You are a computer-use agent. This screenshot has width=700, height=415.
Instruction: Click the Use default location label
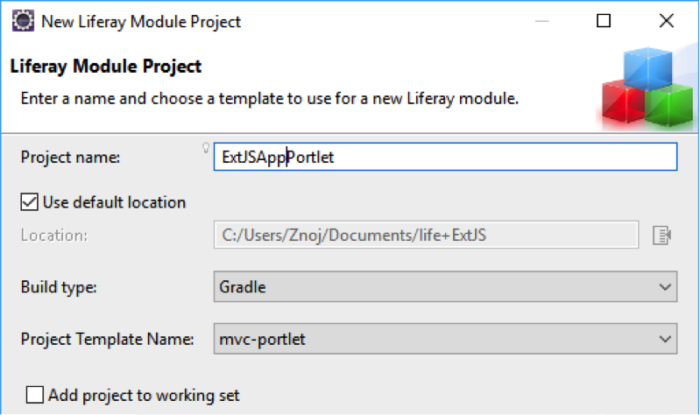114,203
